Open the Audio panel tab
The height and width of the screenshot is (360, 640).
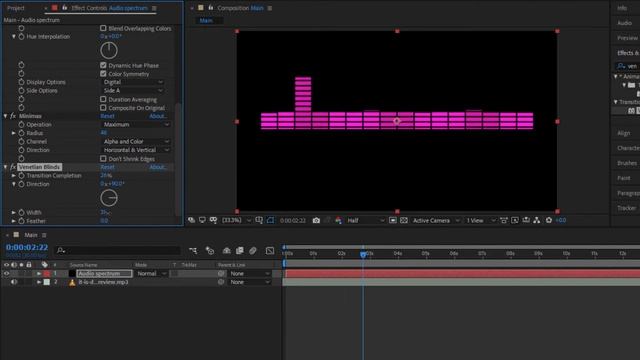[x=624, y=23]
